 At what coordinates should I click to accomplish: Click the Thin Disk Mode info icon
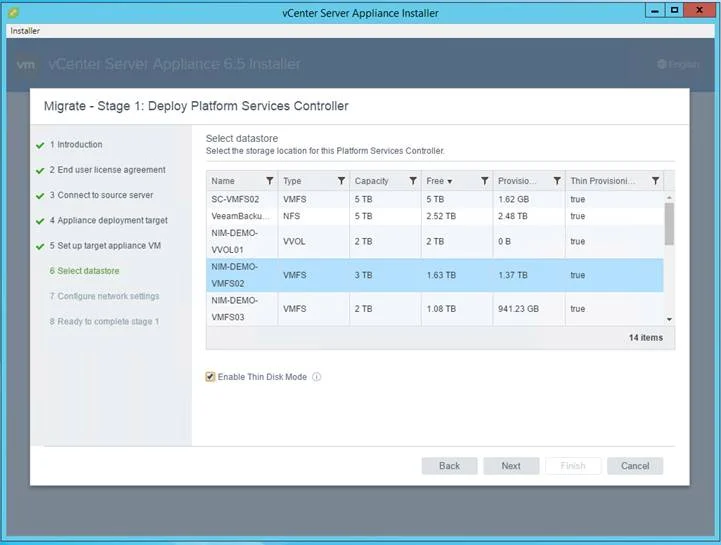click(x=316, y=377)
